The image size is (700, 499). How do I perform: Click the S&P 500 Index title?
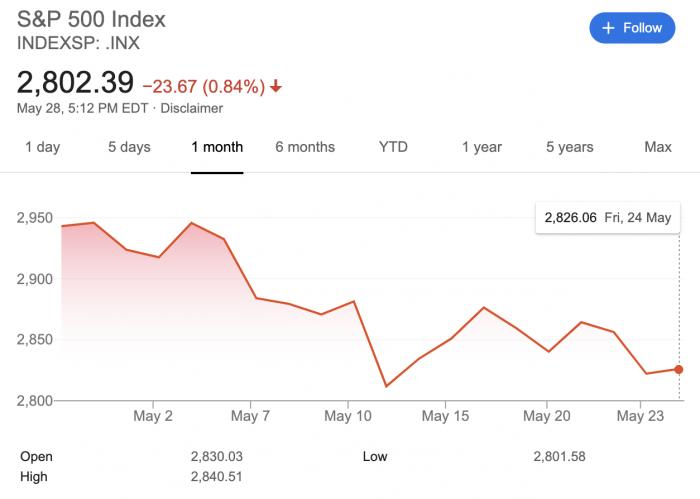pos(92,20)
